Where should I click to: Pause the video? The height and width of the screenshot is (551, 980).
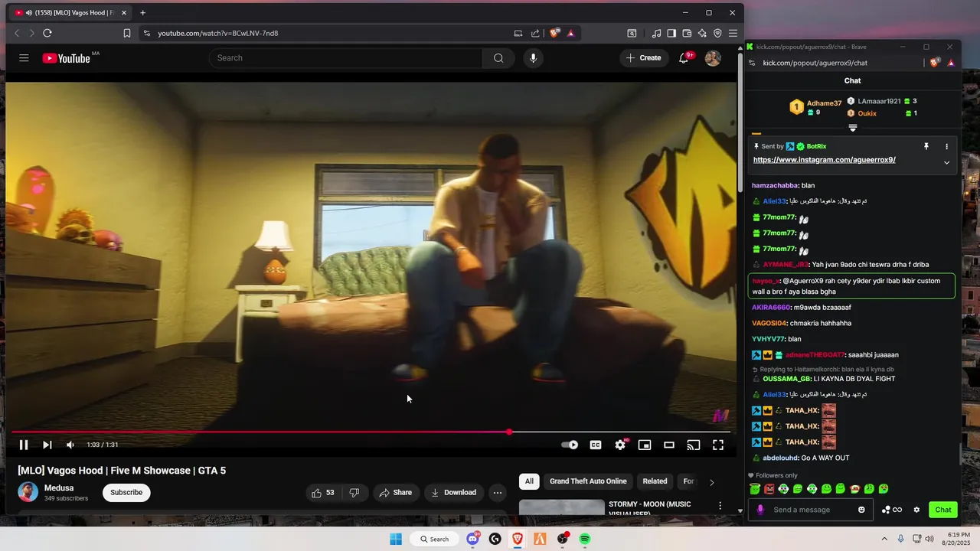24,445
